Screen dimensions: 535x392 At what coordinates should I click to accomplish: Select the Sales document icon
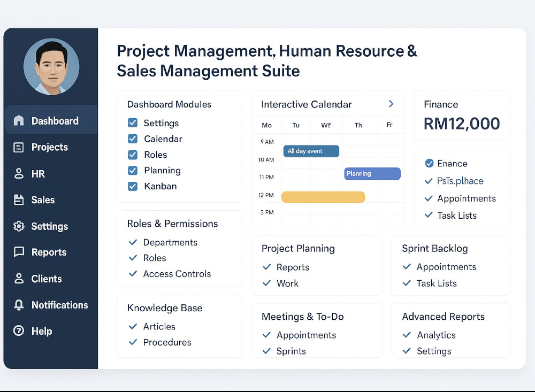tap(18, 199)
